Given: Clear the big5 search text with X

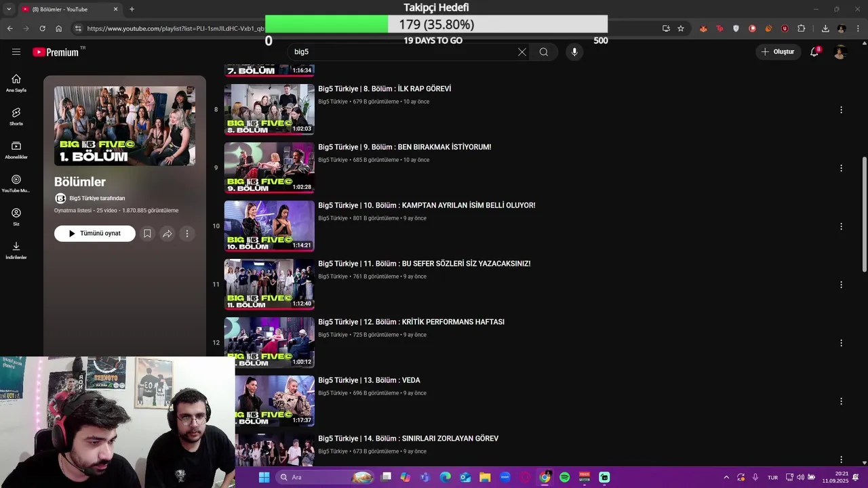Looking at the screenshot, I should [522, 52].
